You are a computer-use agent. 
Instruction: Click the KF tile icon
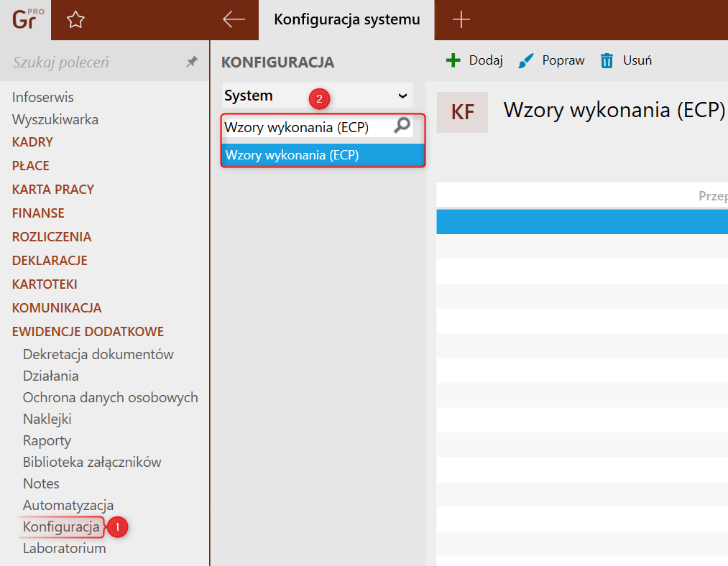pyautogui.click(x=462, y=112)
